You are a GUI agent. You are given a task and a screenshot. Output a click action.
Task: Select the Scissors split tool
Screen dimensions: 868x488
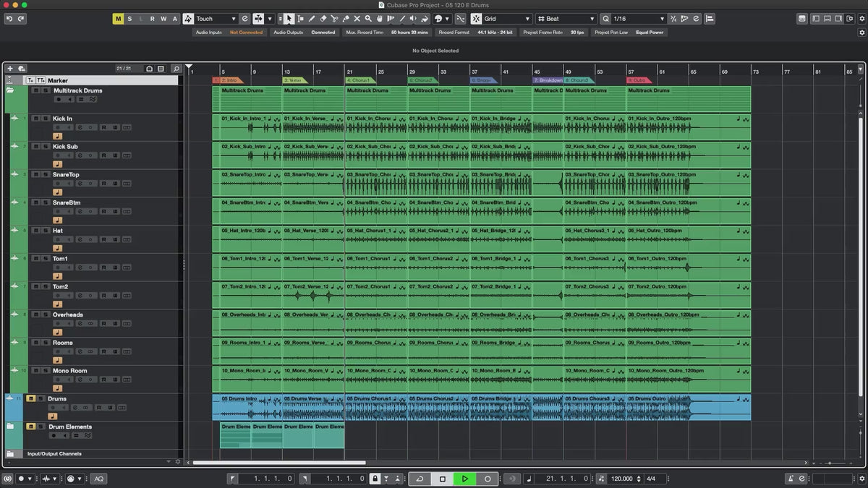tap(335, 19)
